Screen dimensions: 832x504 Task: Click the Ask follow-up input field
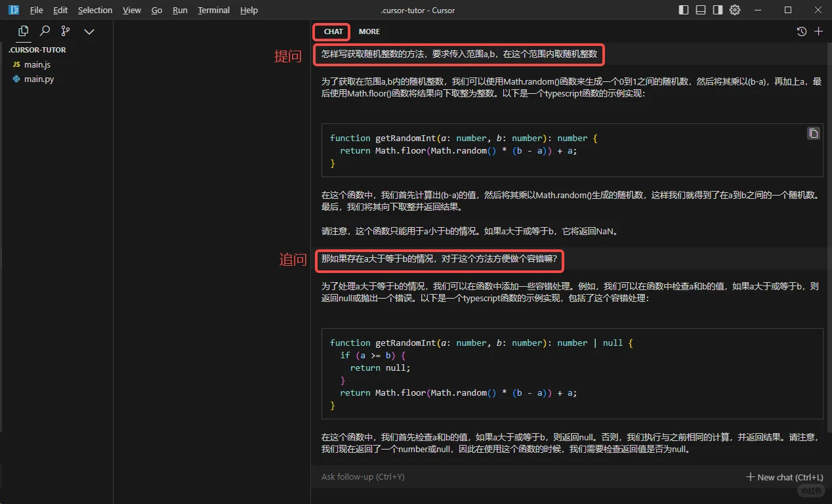click(459, 476)
